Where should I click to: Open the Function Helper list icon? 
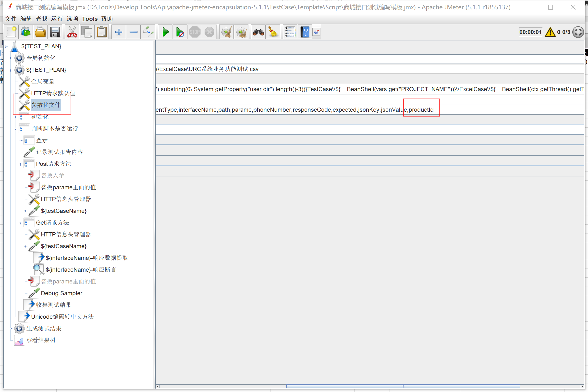click(x=290, y=32)
